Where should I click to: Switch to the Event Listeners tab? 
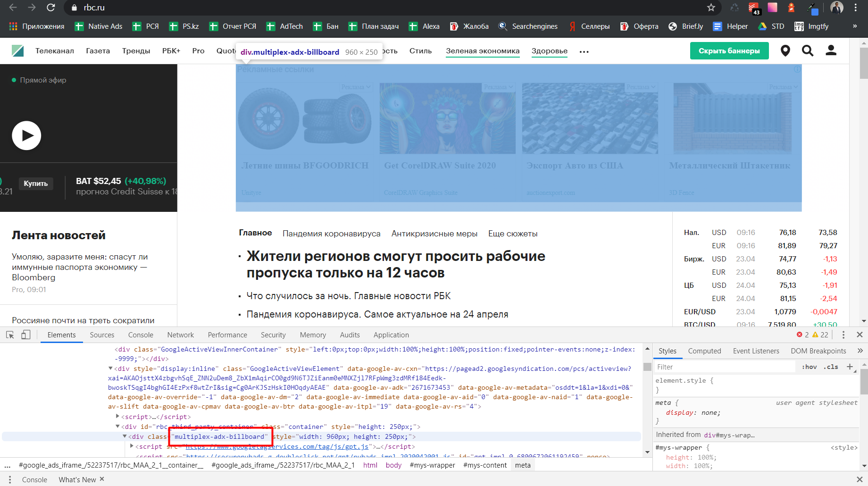(756, 351)
